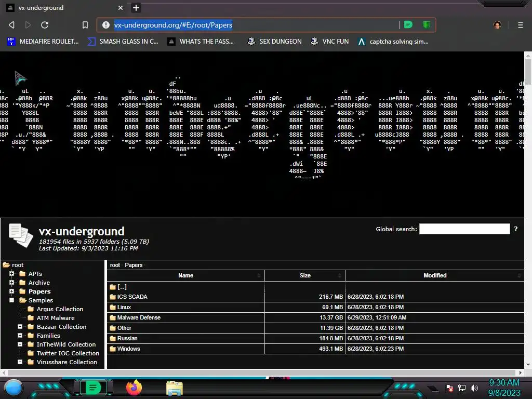Expand the InTheWild Collection node
532x399 pixels.
(x=20, y=344)
